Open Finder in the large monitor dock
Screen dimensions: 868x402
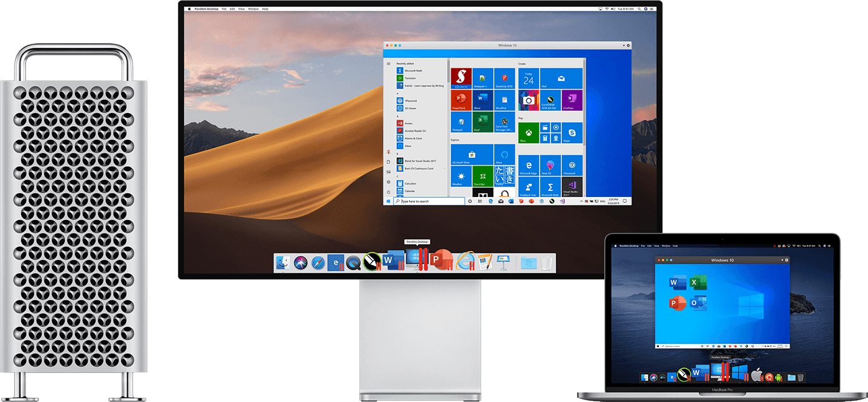pyautogui.click(x=283, y=262)
